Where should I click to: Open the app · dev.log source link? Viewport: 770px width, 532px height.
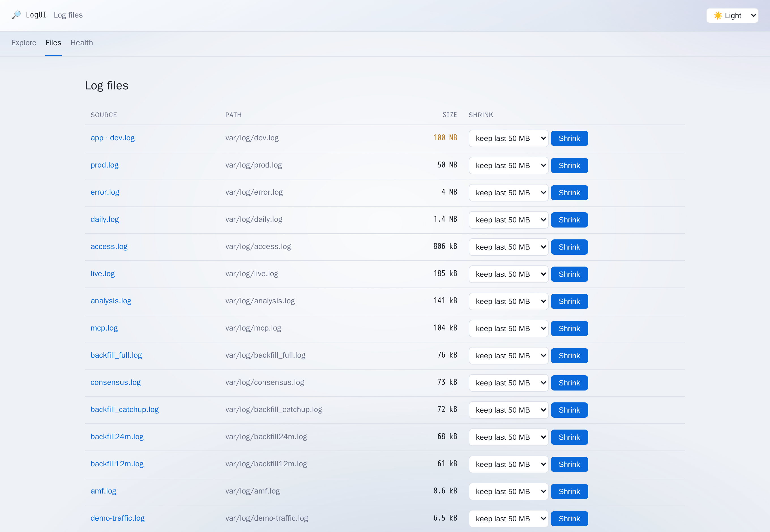[112, 138]
